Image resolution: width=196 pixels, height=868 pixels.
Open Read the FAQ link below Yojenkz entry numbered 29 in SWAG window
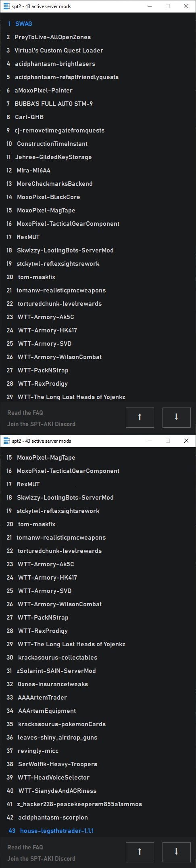pyautogui.click(x=25, y=413)
